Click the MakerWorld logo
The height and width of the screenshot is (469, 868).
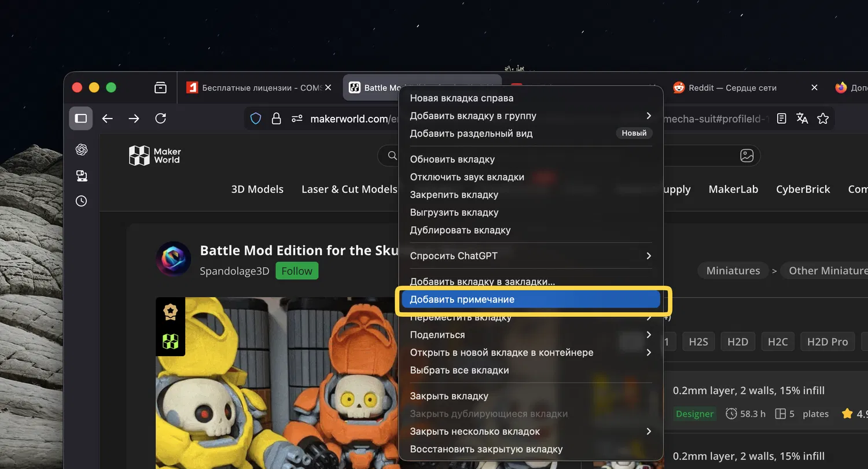(155, 156)
